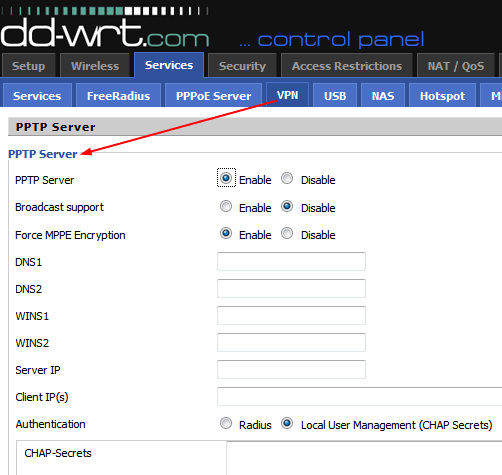
Task: Click the DNS2 input field
Action: tap(291, 288)
